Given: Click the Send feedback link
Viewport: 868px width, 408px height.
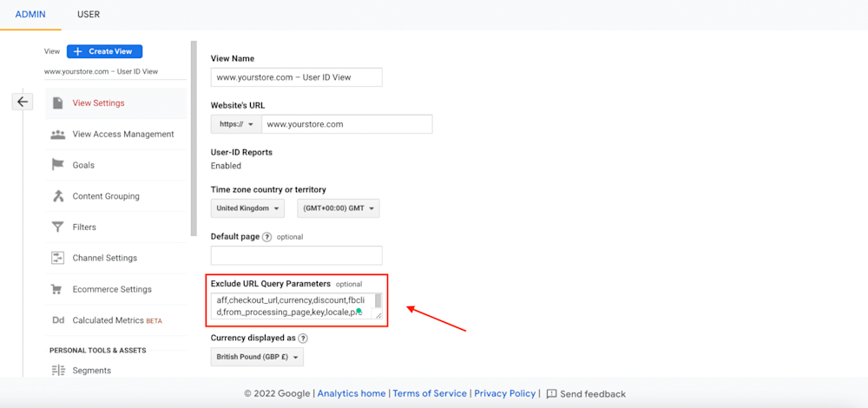Looking at the screenshot, I should (x=593, y=394).
